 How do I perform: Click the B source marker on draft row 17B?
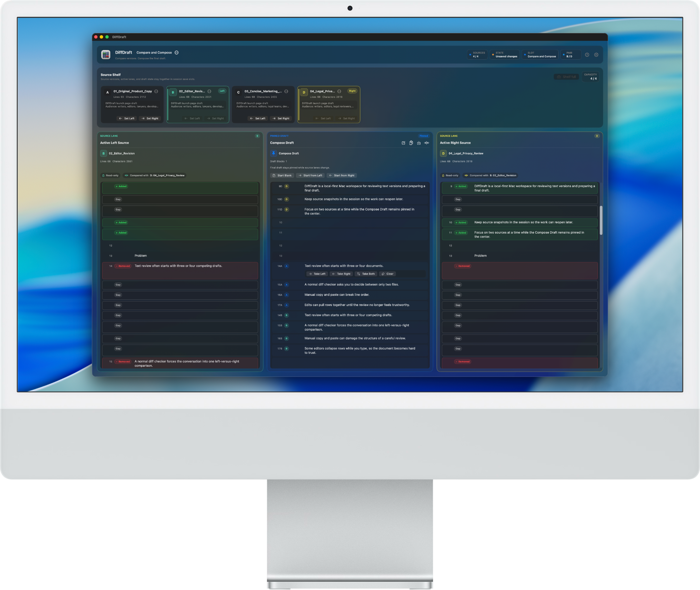coord(287,349)
